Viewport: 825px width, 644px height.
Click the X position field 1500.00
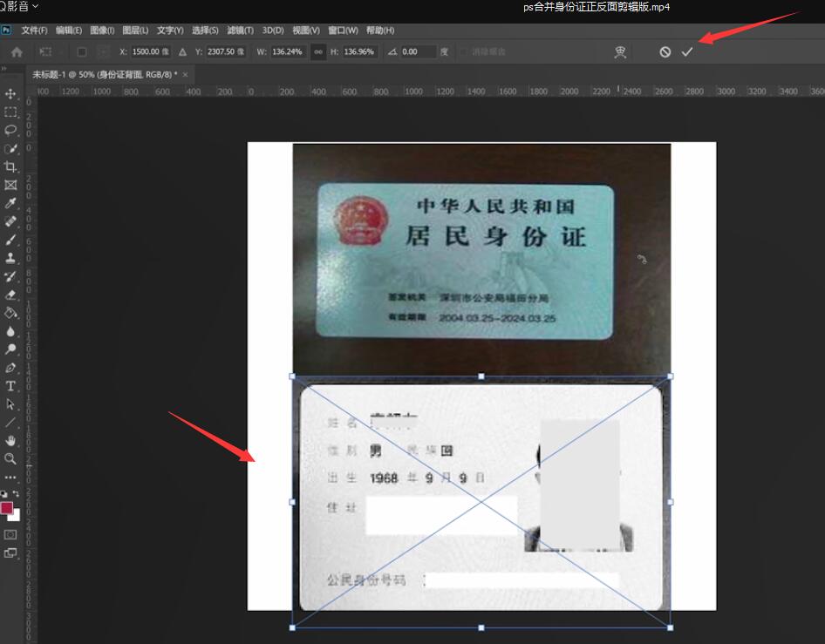click(x=150, y=51)
